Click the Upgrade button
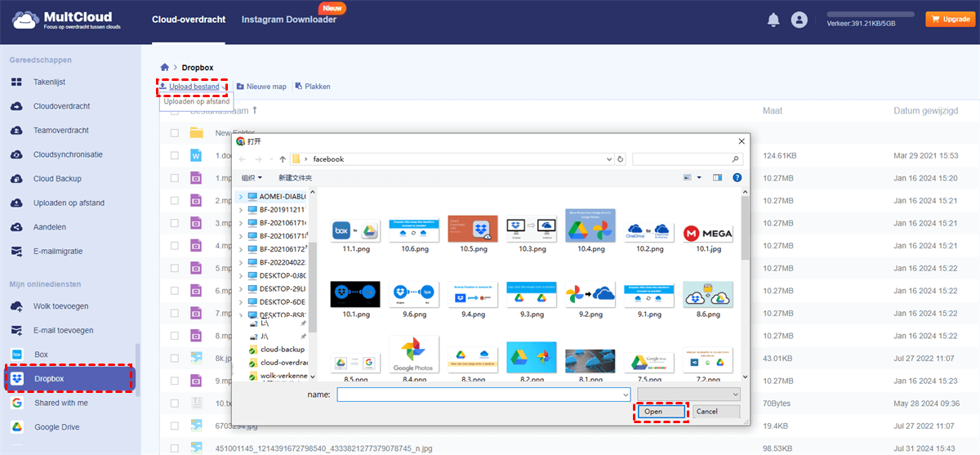 point(949,19)
